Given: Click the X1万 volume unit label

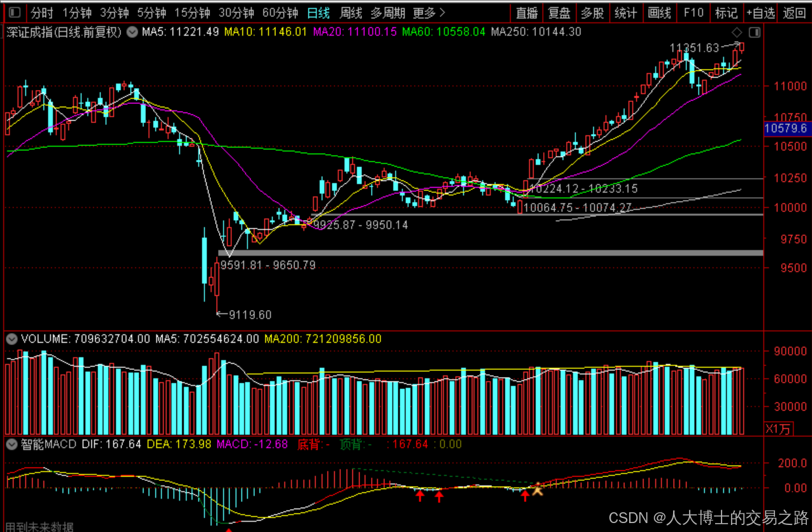Looking at the screenshot, I should click(779, 429).
